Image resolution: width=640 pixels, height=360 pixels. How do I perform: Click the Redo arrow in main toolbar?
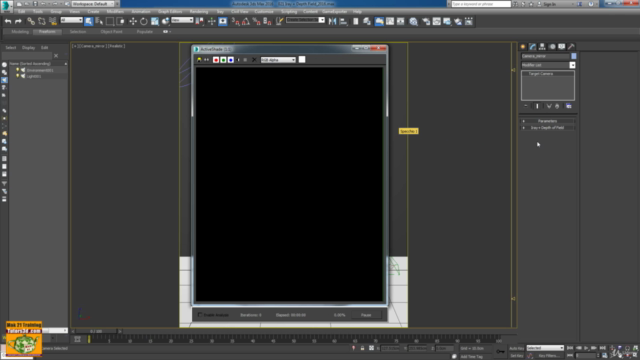[18, 21]
